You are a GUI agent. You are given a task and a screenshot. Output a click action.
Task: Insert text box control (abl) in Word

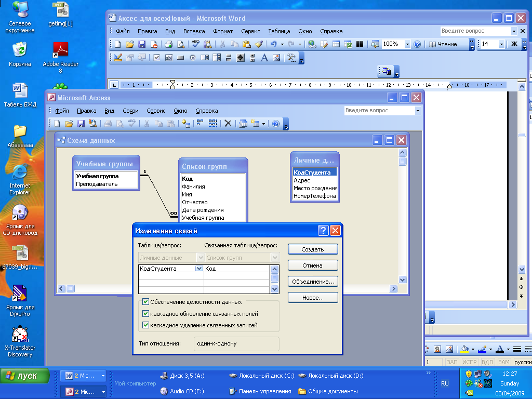coord(169,58)
